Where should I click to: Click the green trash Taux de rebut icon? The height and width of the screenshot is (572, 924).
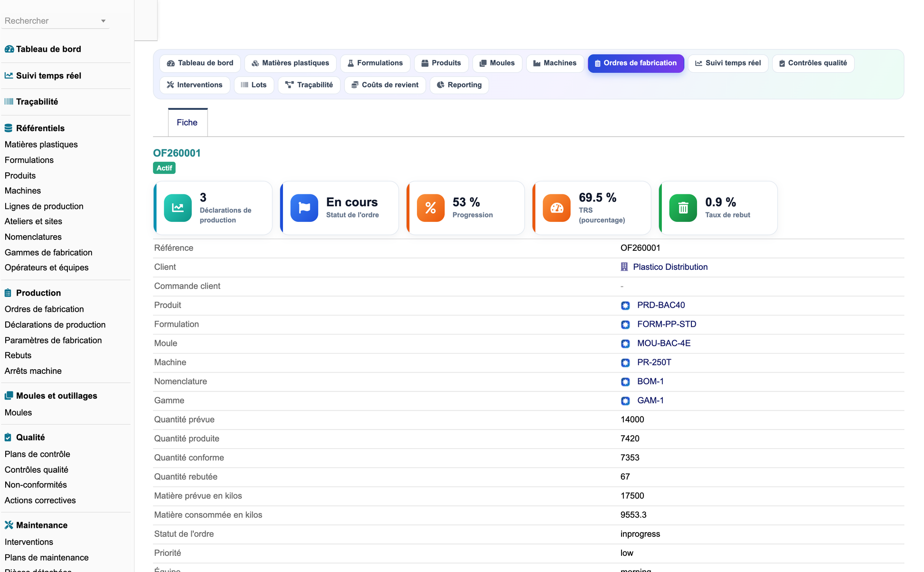[683, 208]
